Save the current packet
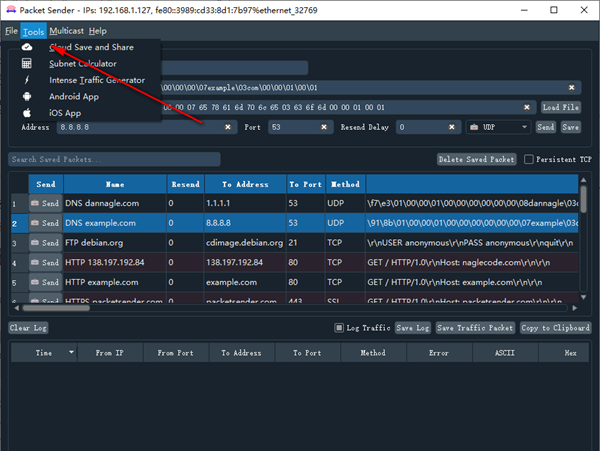600x451 pixels. (570, 127)
